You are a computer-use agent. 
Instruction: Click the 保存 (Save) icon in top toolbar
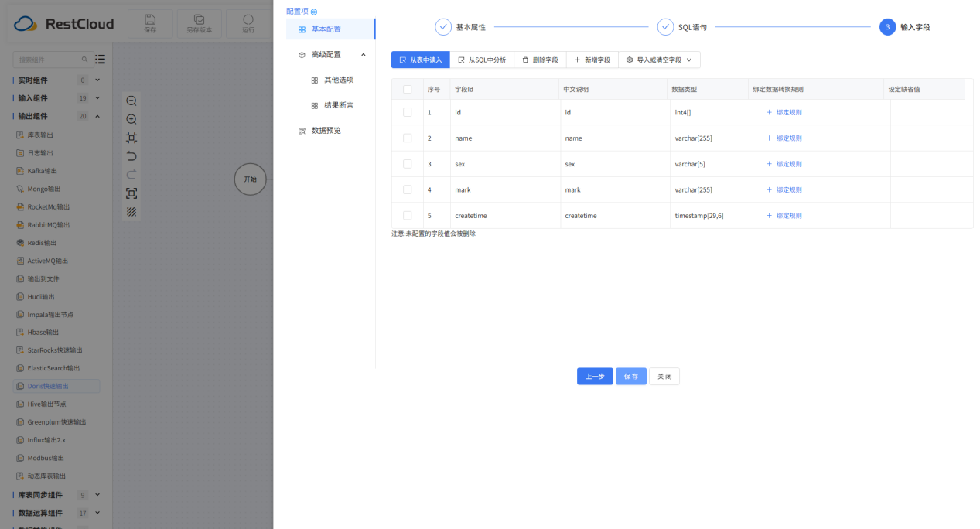coord(150,23)
